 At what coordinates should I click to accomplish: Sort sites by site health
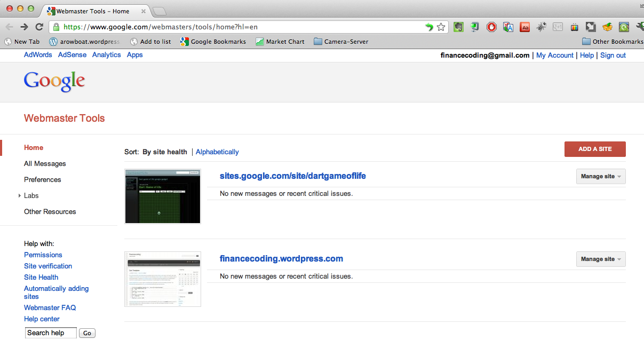(165, 152)
